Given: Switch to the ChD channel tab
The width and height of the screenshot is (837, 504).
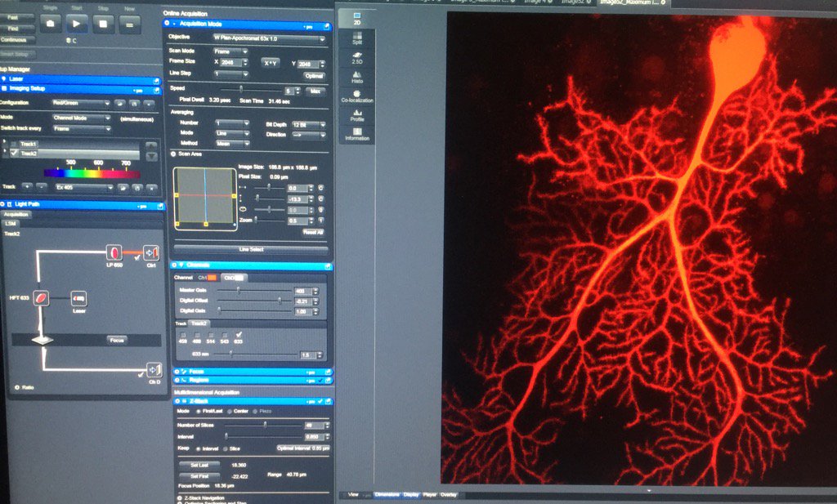Looking at the screenshot, I should point(234,278).
